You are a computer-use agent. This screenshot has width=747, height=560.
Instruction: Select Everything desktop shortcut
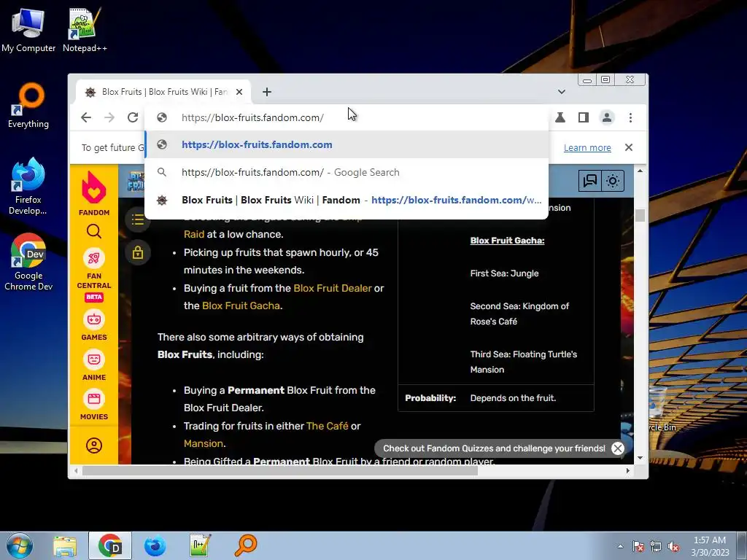pyautogui.click(x=28, y=106)
